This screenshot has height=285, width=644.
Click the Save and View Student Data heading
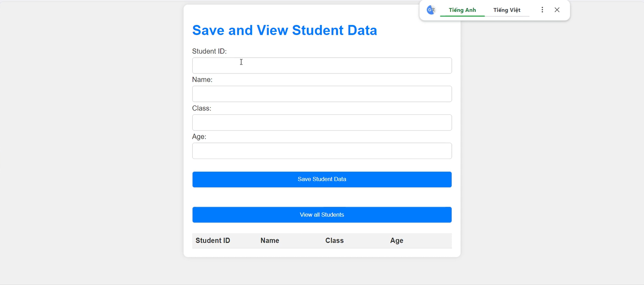(285, 30)
